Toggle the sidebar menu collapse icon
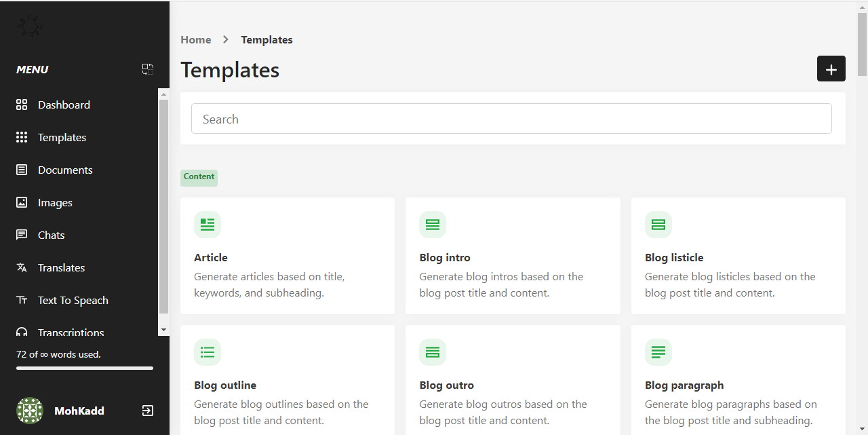This screenshot has height=435, width=868. click(148, 69)
